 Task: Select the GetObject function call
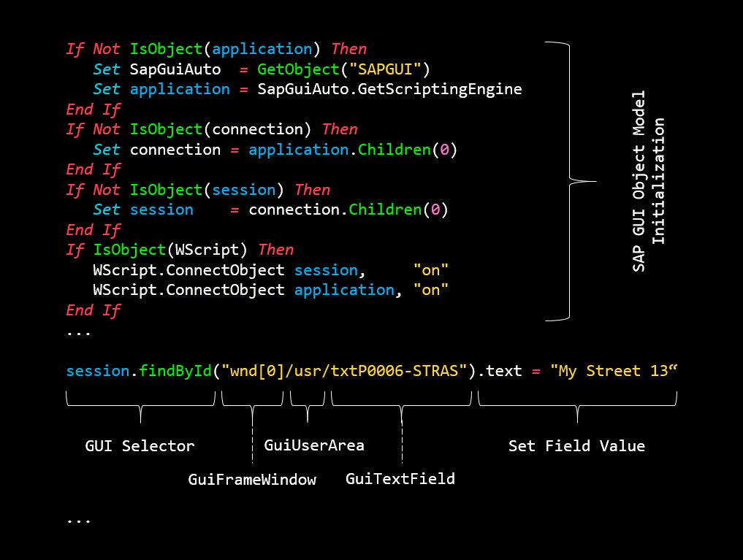coord(343,69)
